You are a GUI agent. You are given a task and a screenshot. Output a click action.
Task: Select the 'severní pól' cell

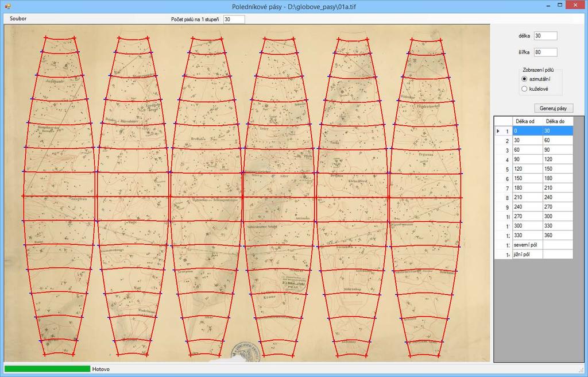pyautogui.click(x=527, y=245)
